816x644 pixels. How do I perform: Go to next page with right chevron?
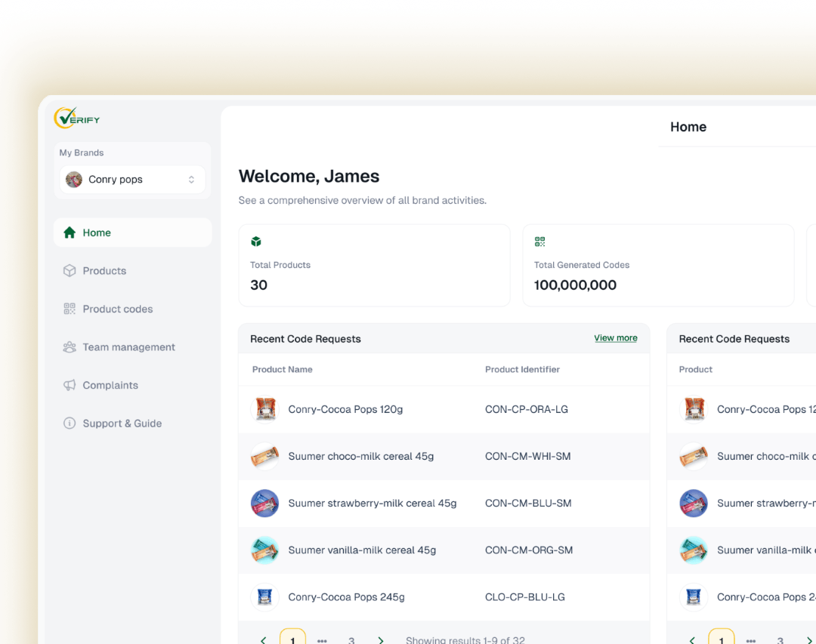point(381,639)
